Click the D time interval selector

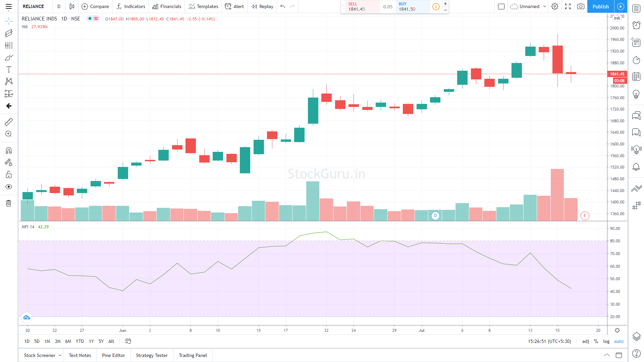click(x=59, y=6)
